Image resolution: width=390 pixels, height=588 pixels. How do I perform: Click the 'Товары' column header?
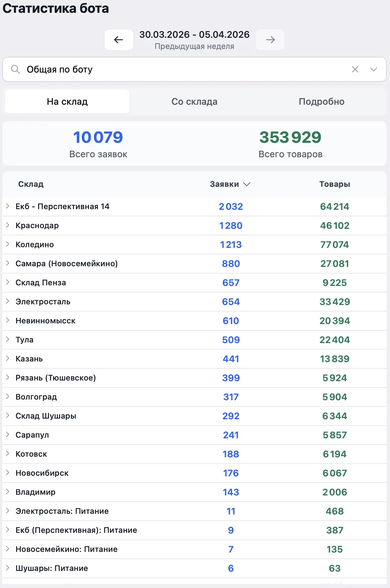334,184
